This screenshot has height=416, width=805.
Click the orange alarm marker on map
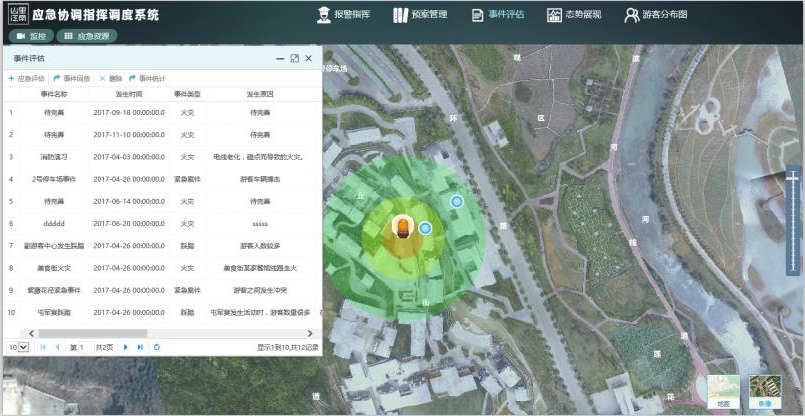pyautogui.click(x=402, y=227)
